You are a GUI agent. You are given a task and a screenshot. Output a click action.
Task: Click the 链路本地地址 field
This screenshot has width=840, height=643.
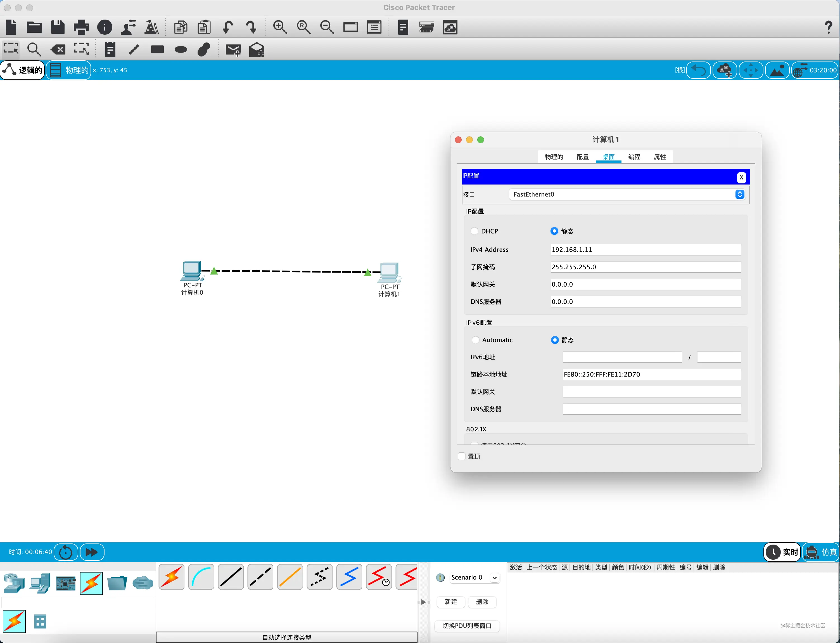(x=652, y=374)
